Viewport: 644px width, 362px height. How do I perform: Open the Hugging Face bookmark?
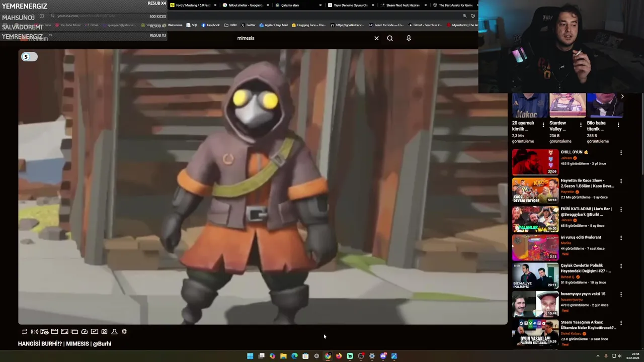pos(309,25)
